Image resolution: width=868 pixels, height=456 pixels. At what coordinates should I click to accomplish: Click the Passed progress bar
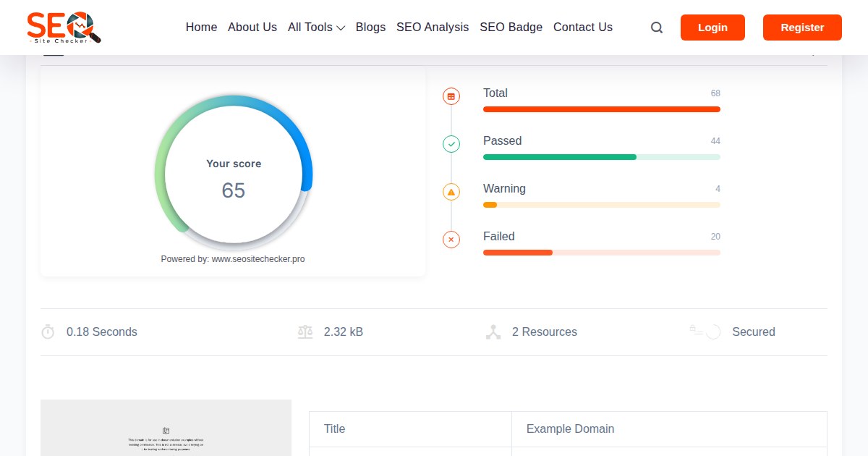pyautogui.click(x=602, y=157)
